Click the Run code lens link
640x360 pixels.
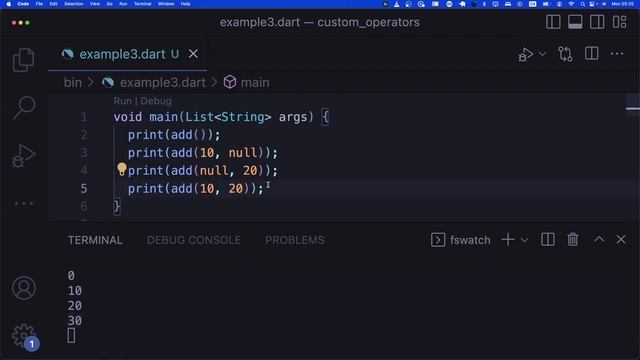(x=122, y=101)
